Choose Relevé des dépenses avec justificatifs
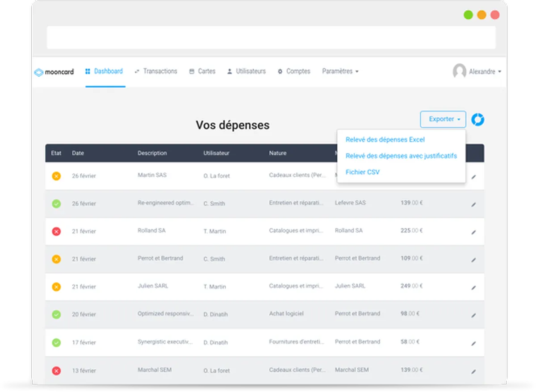The image size is (536, 392). click(x=401, y=156)
